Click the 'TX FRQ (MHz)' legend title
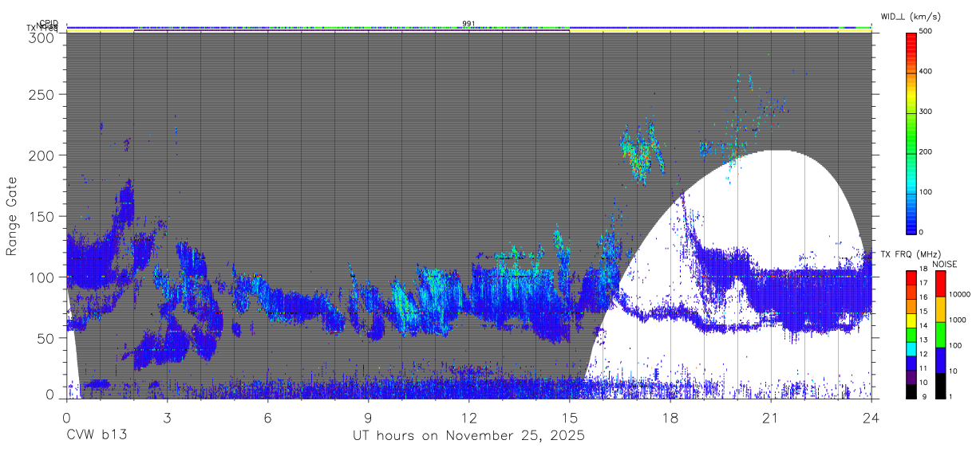 pyautogui.click(x=911, y=254)
